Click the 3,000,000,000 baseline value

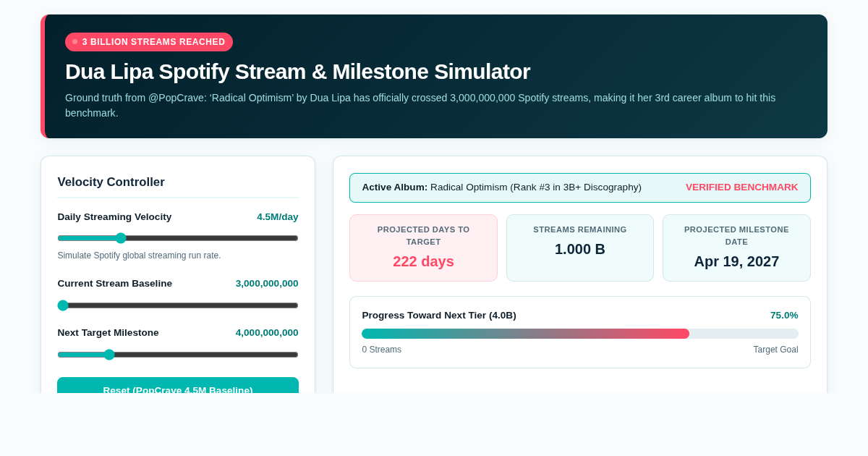coord(267,284)
